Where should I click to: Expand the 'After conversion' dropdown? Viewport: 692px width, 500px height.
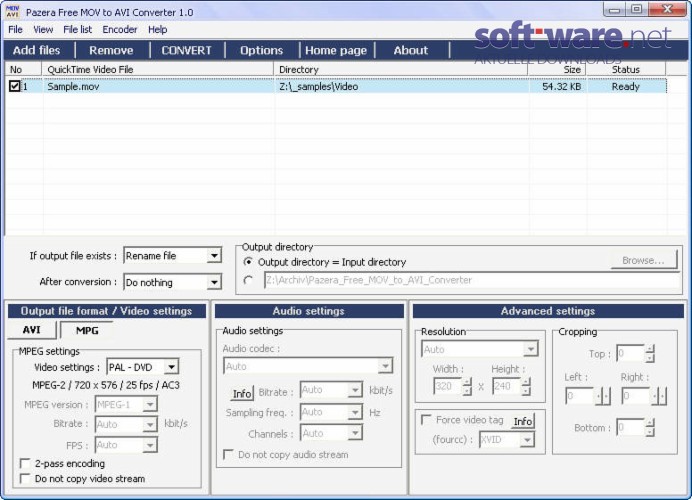point(214,282)
